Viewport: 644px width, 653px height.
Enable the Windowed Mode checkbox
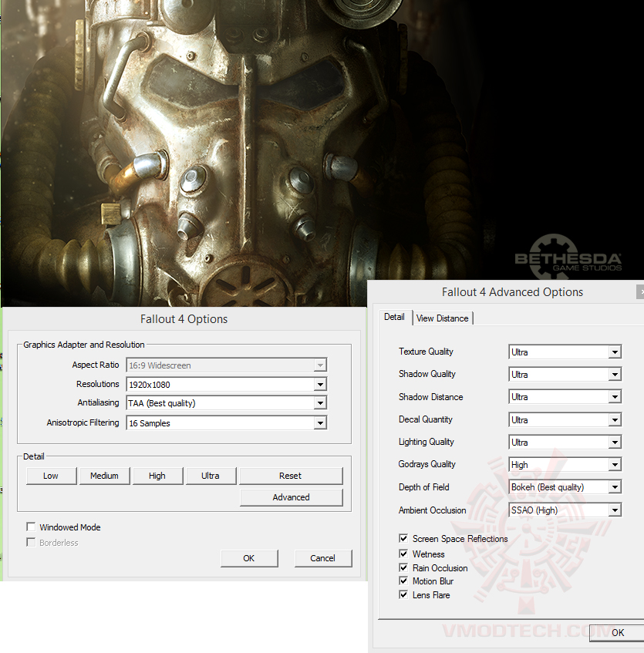coord(31,527)
